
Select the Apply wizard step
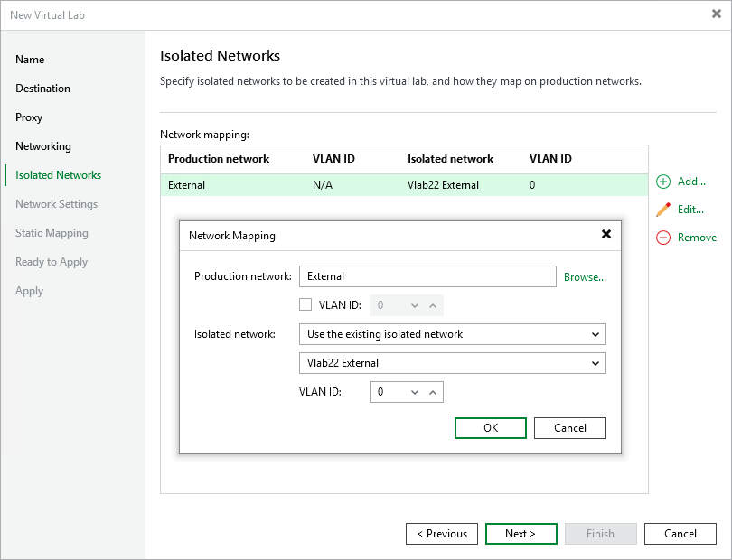30,291
